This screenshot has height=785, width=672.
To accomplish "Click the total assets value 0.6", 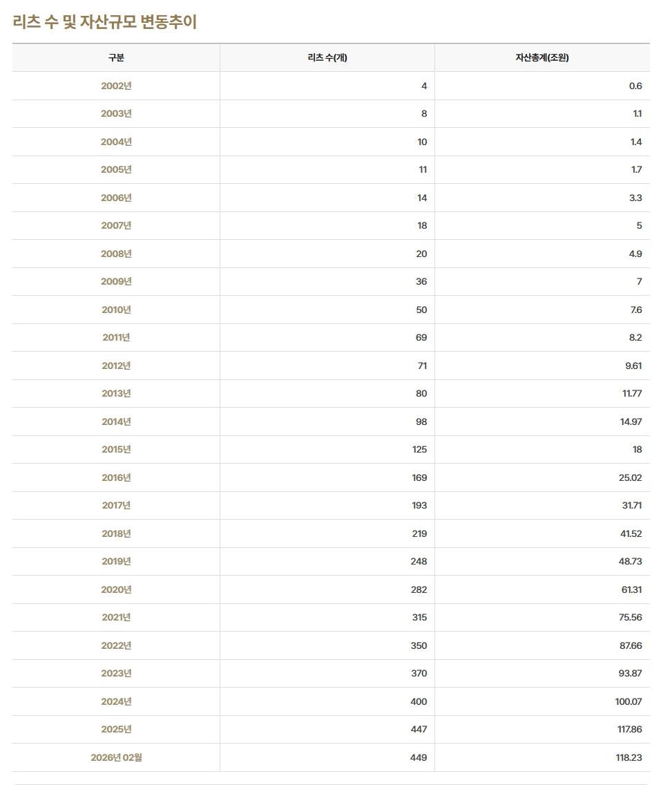I will pos(635,86).
